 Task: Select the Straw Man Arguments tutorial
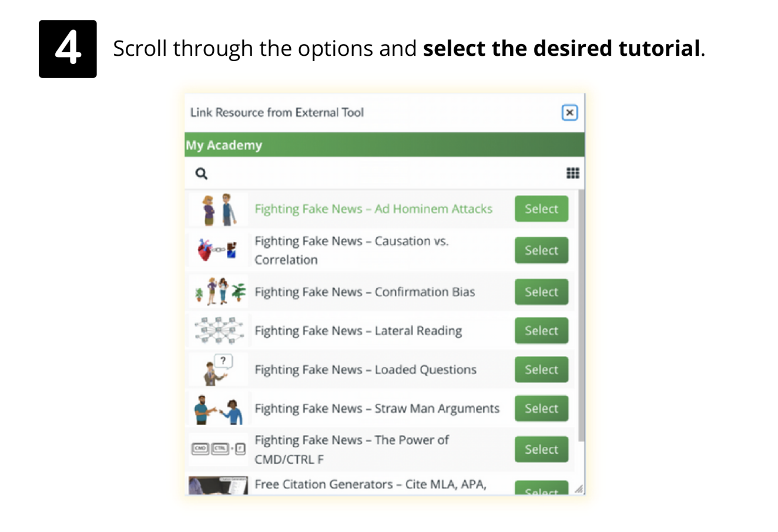tap(541, 408)
